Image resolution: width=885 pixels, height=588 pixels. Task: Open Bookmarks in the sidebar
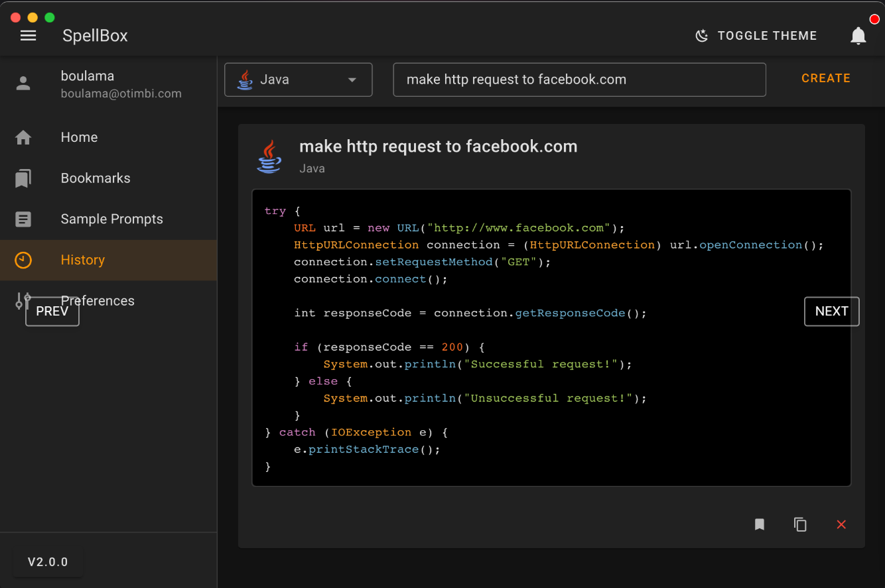point(96,178)
